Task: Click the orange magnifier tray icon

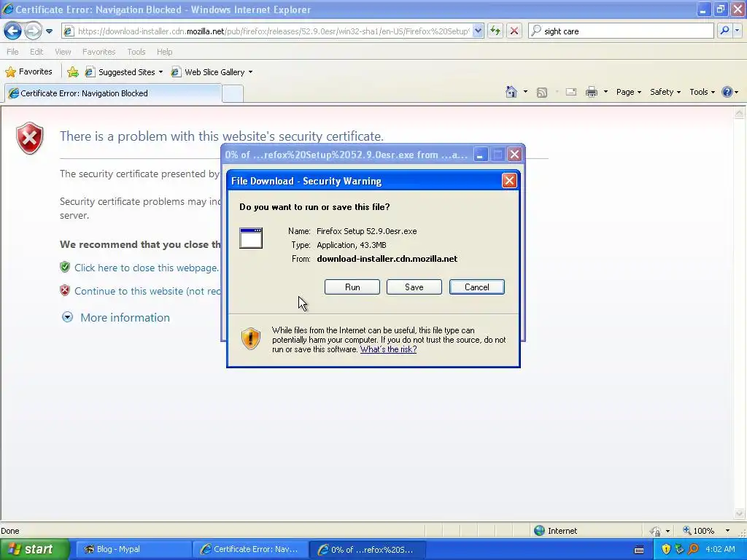Action: click(693, 550)
